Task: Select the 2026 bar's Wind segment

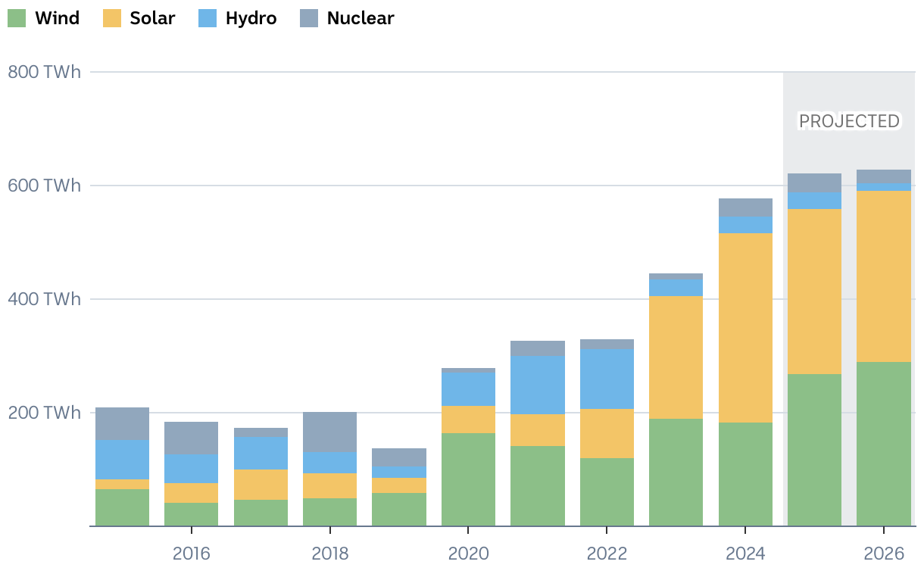Action: coord(883,443)
